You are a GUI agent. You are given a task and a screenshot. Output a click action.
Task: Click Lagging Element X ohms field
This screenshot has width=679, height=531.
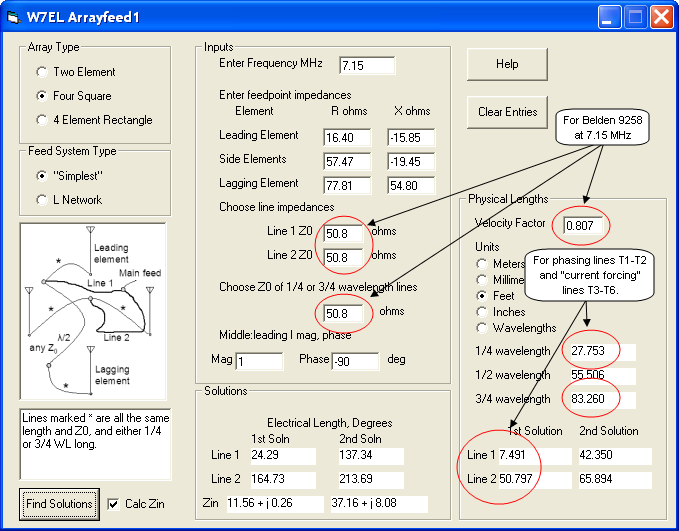click(411, 185)
